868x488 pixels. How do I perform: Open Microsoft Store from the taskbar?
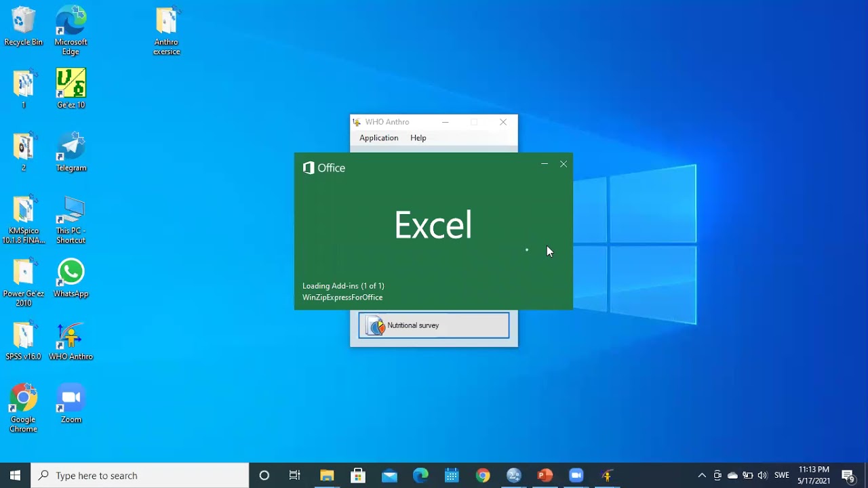click(x=358, y=475)
